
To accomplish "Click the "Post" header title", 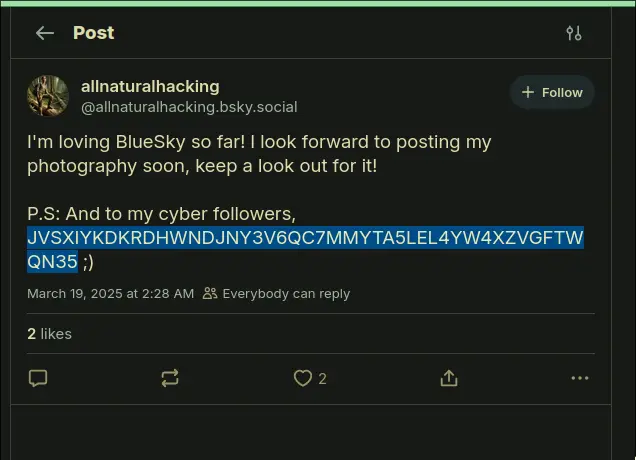I will click(x=93, y=33).
